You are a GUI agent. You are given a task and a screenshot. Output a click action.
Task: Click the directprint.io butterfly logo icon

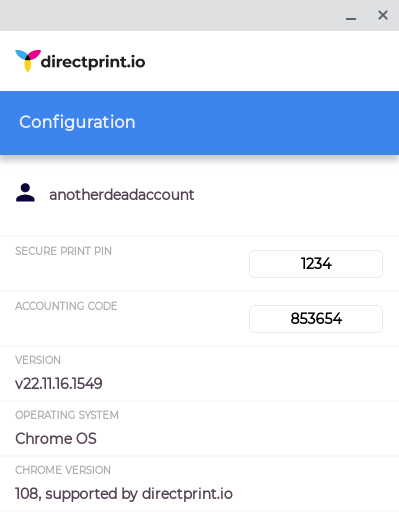pos(28,61)
